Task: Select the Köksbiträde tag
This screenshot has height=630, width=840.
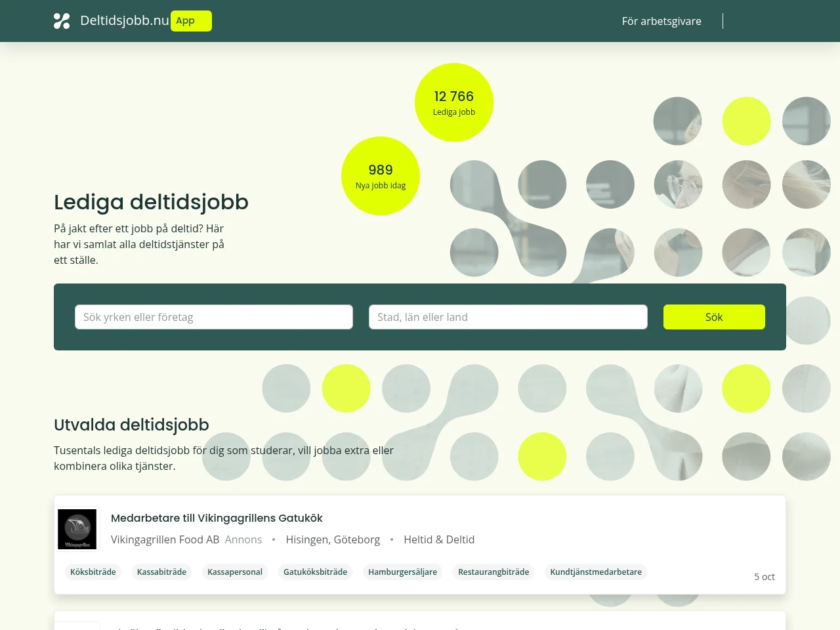Action: (x=93, y=572)
